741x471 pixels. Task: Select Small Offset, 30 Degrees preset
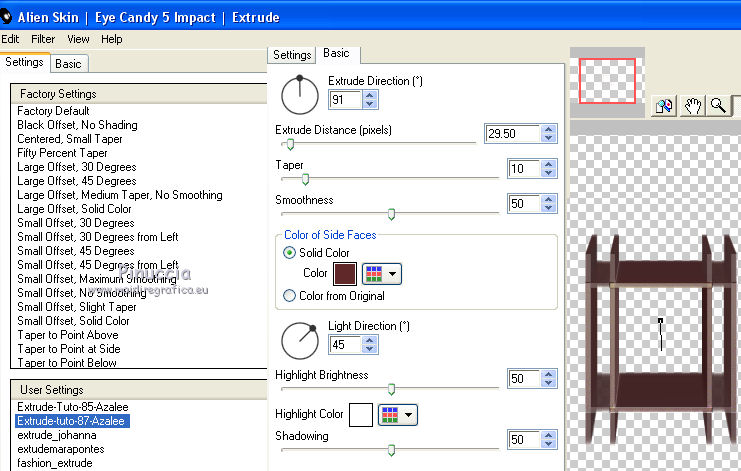pos(76,223)
